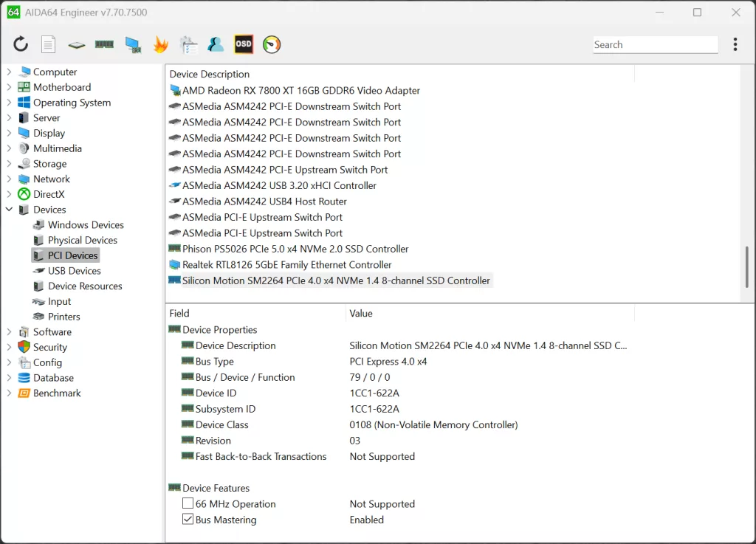Maximize the AIDA64 window
Image resolution: width=756 pixels, height=544 pixels.
[x=697, y=13]
